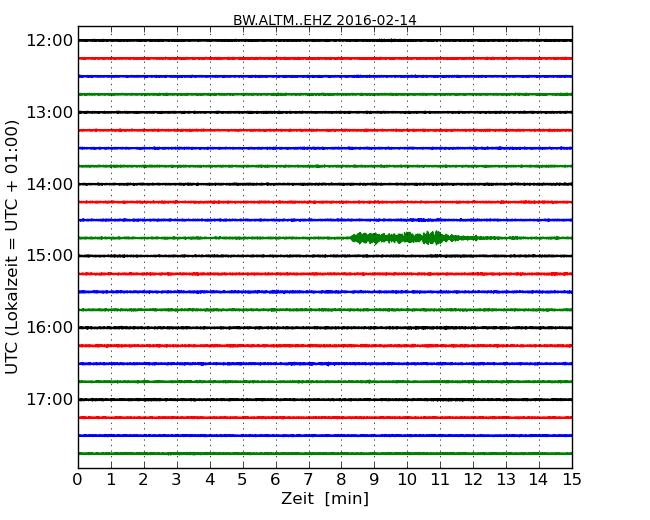
Task: Click the plot title BW.ALTM..EHZ 2016-02-14
Action: pyautogui.click(x=325, y=20)
